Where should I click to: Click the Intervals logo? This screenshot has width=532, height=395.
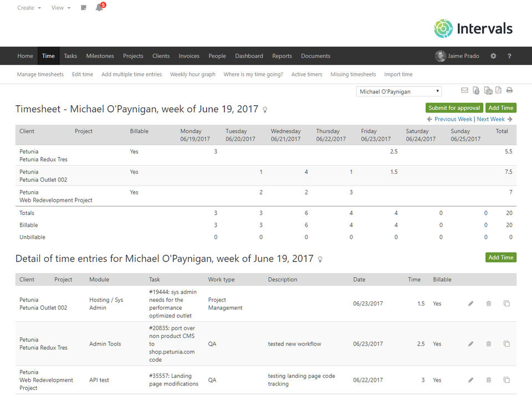click(x=473, y=28)
